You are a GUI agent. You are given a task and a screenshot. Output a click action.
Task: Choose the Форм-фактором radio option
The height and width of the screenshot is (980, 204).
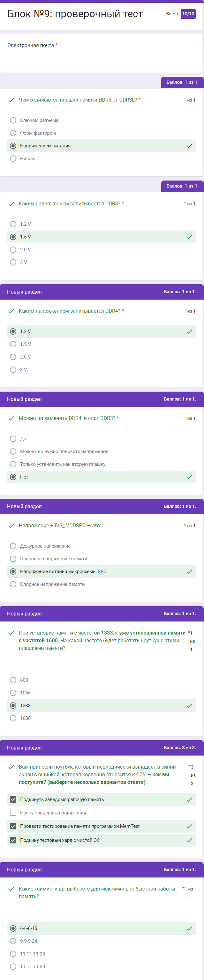coord(13,133)
